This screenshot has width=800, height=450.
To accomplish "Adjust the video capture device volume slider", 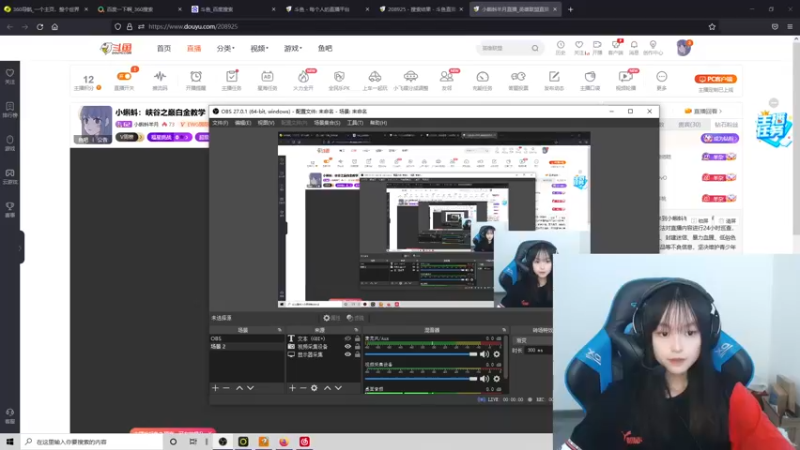I will [x=421, y=379].
